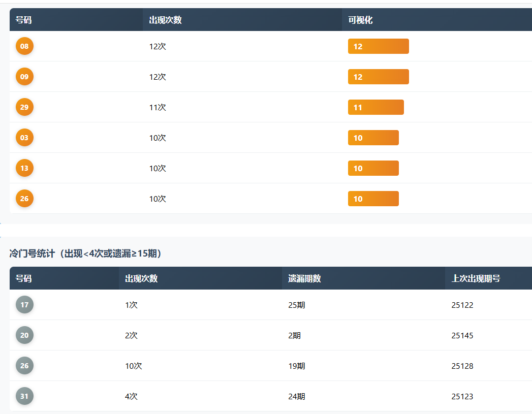This screenshot has height=414, width=532.
Task: Click the gray number 20 ball
Action: click(x=24, y=335)
